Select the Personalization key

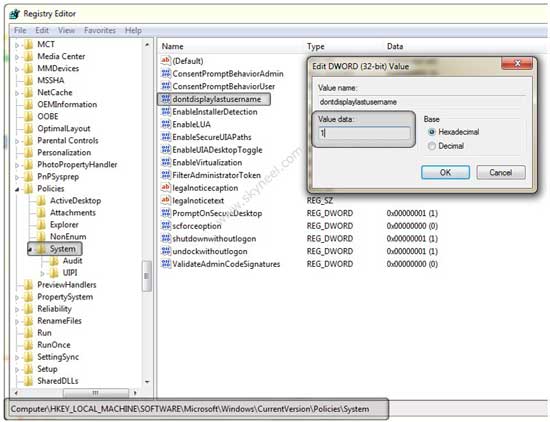(x=64, y=153)
